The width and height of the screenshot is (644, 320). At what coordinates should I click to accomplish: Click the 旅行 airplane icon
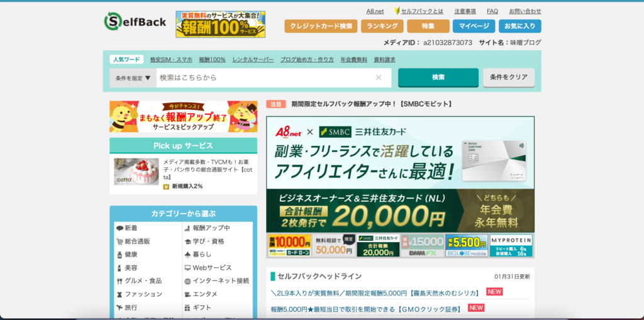[119, 307]
